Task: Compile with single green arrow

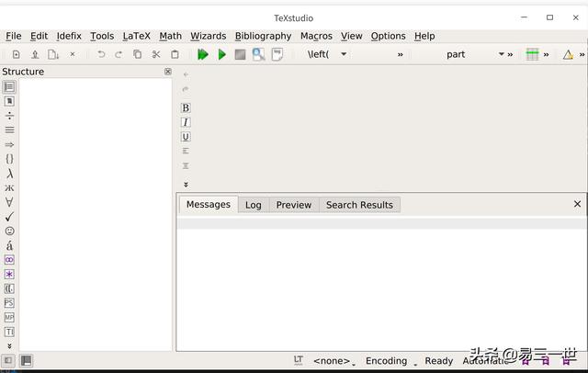Action: (x=222, y=55)
